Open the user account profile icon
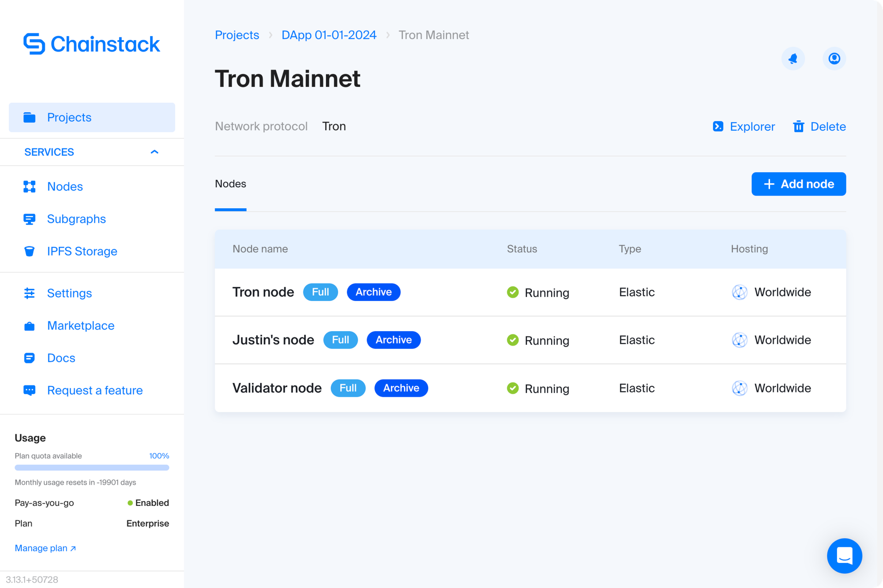This screenshot has height=588, width=883. pyautogui.click(x=834, y=58)
